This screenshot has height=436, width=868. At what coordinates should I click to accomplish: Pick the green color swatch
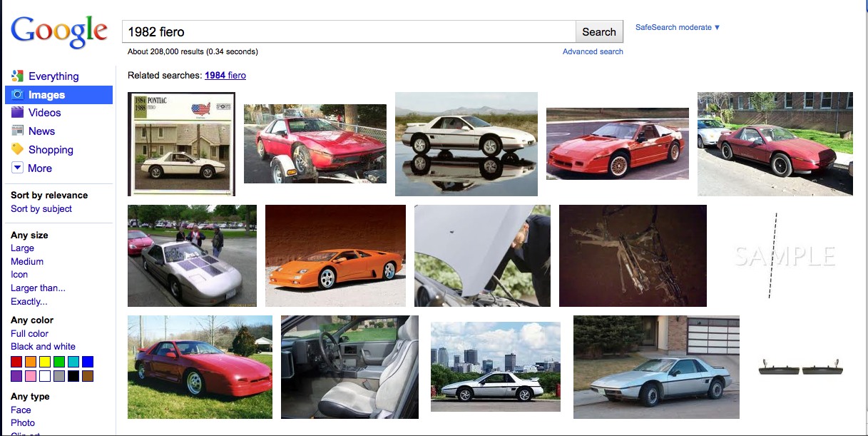point(59,362)
